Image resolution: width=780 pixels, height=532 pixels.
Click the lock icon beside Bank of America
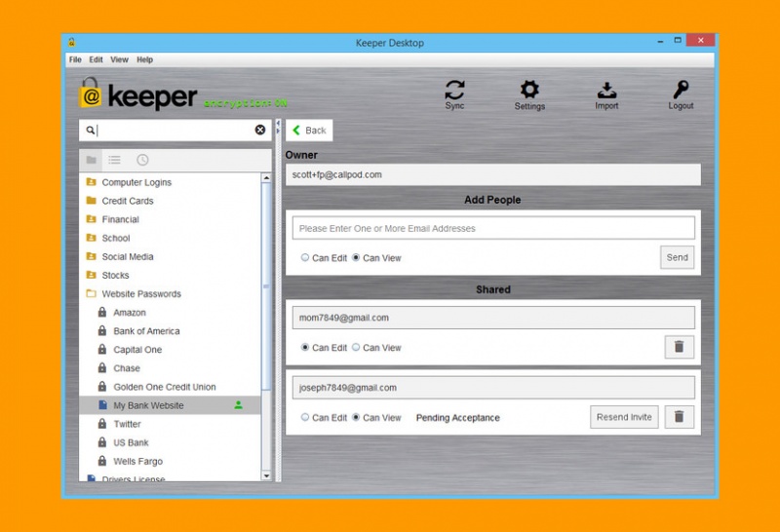coord(102,330)
